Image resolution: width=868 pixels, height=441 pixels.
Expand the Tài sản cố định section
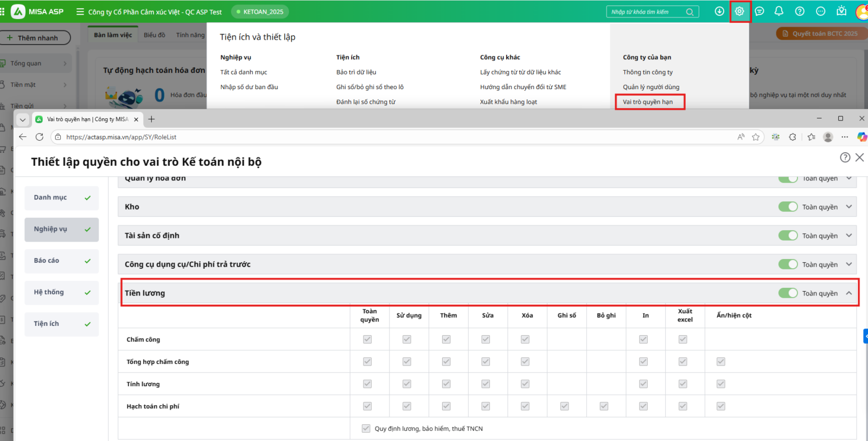point(849,236)
